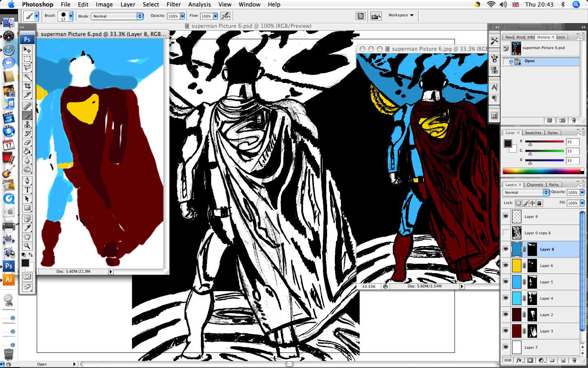This screenshot has height=368, width=588.
Task: Open the Filter menu
Action: pyautogui.click(x=174, y=4)
